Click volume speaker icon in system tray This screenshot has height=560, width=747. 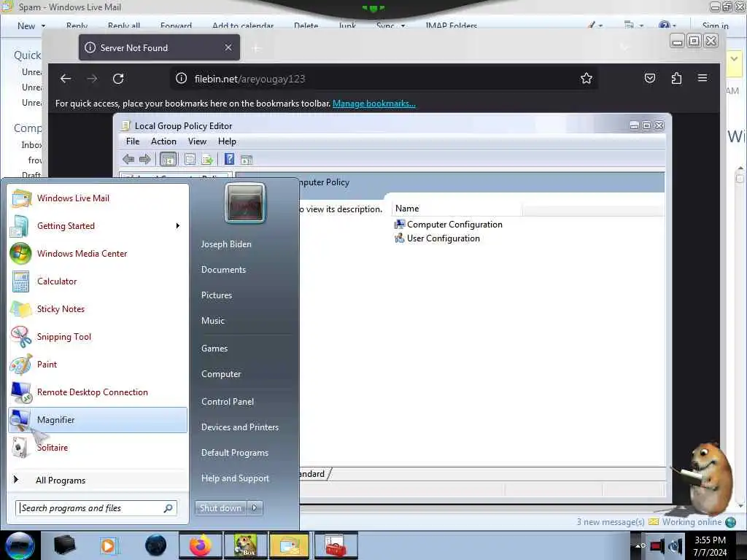click(676, 546)
